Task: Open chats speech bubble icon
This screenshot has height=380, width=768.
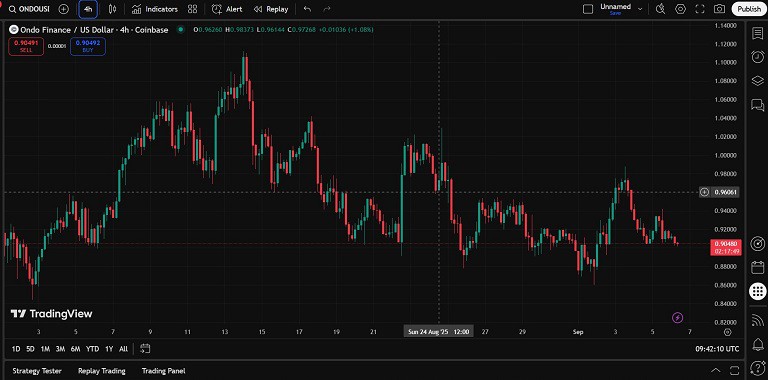Action: [x=757, y=104]
